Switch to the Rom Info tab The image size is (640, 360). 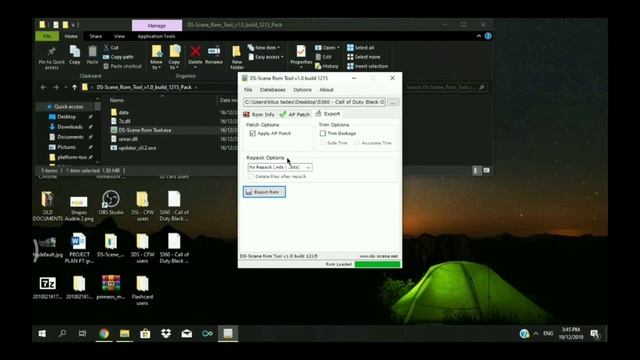point(259,115)
